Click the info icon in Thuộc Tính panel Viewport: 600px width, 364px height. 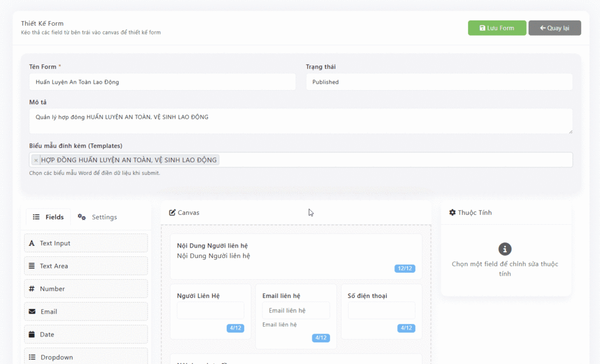[x=504, y=249]
